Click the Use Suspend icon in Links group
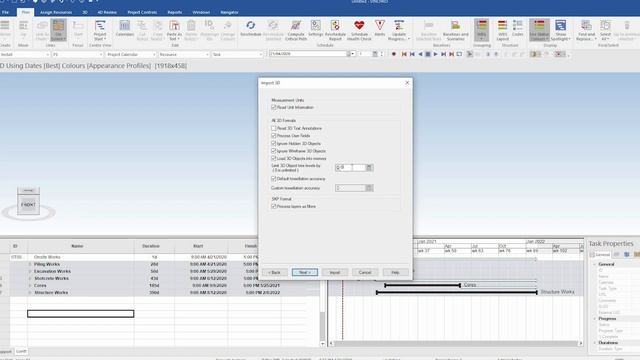 (58, 29)
